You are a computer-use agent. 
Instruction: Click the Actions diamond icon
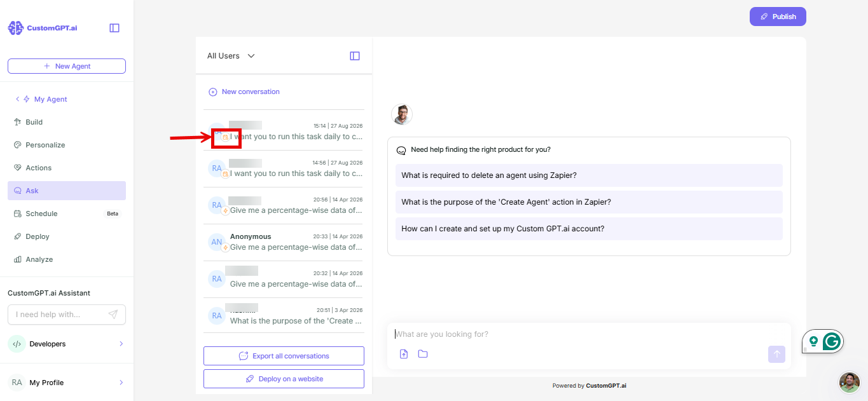[18, 168]
